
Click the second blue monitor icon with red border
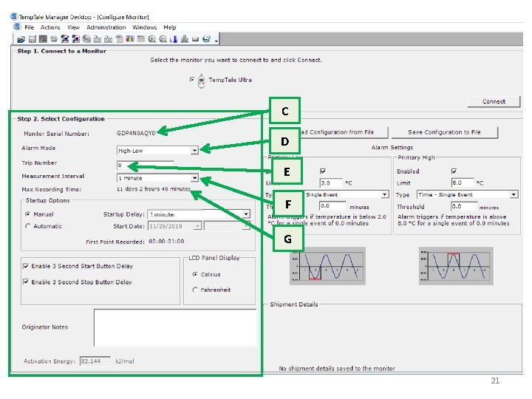pos(75,39)
